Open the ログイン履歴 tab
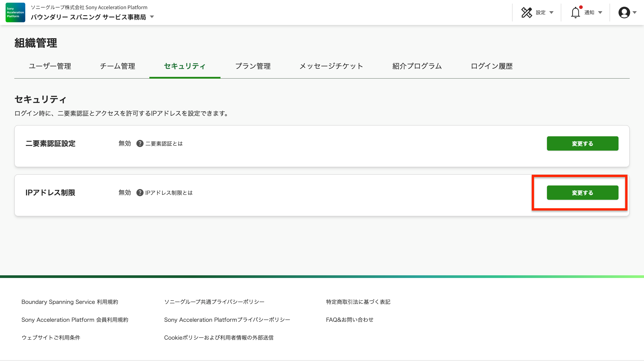644x362 pixels. [x=491, y=66]
